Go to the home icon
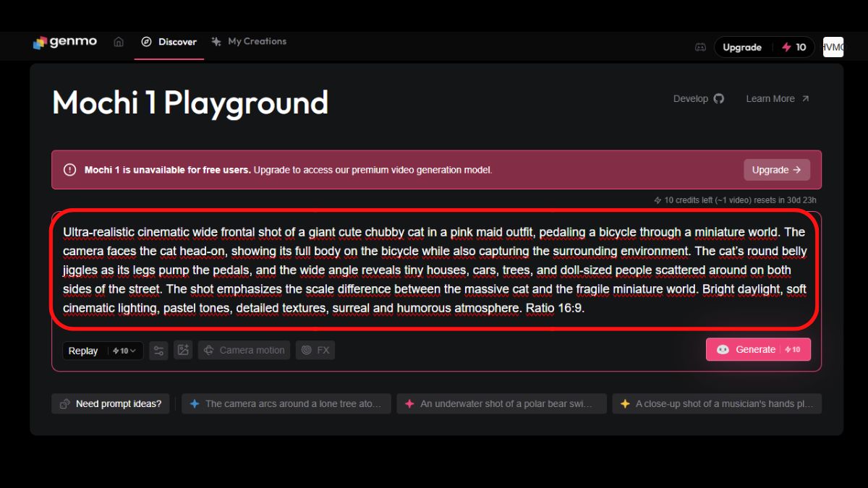868x488 pixels. coord(119,42)
